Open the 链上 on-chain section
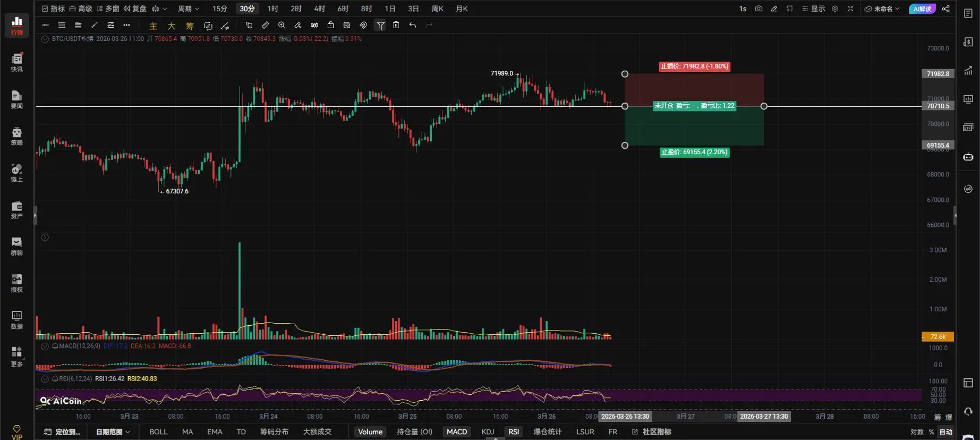Image resolution: width=980 pixels, height=440 pixels. 17,173
